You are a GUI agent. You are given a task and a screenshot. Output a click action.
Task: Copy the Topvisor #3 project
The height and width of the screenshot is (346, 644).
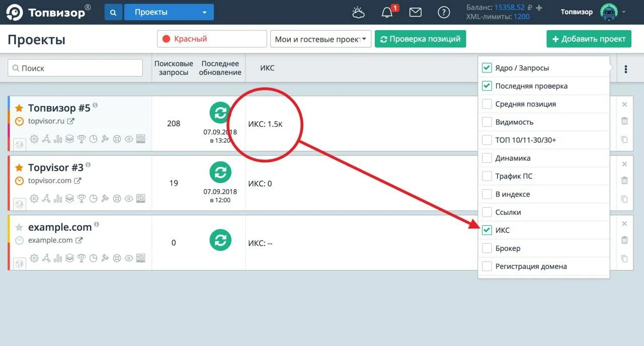(x=624, y=199)
